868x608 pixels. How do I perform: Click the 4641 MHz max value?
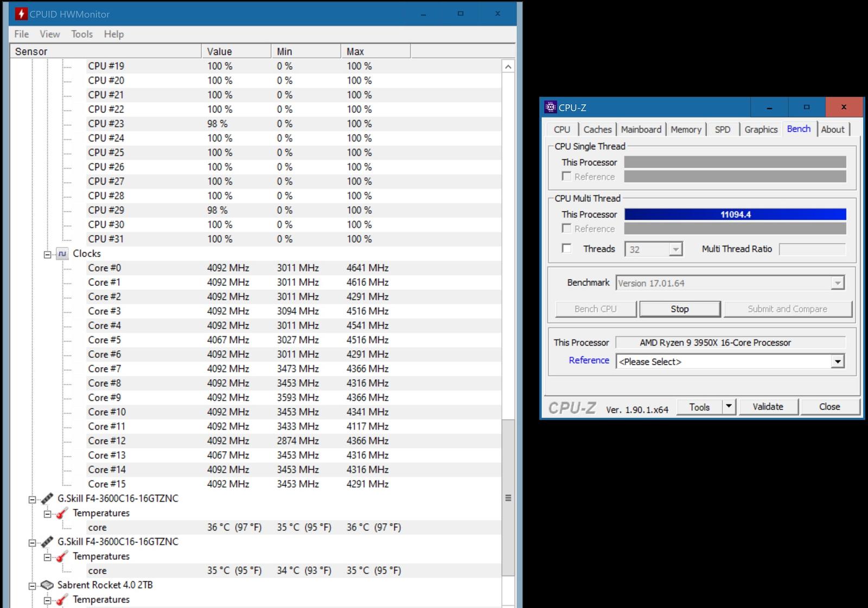tap(368, 268)
